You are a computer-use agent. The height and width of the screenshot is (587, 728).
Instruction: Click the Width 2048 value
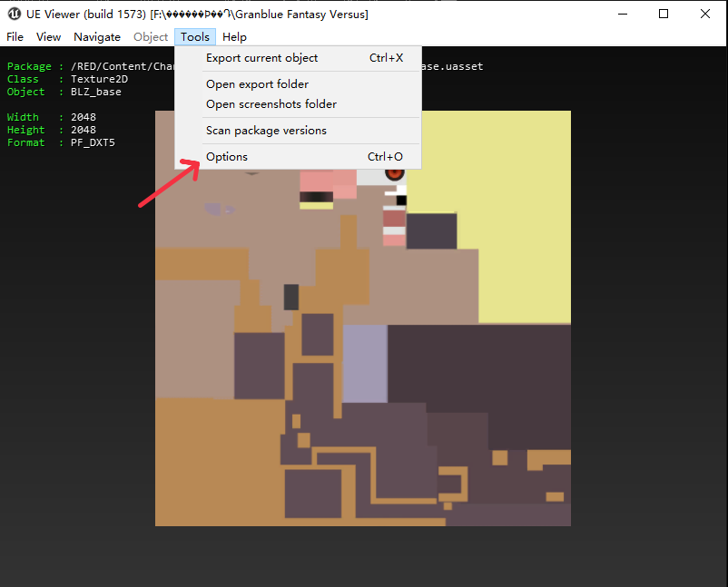pos(84,117)
